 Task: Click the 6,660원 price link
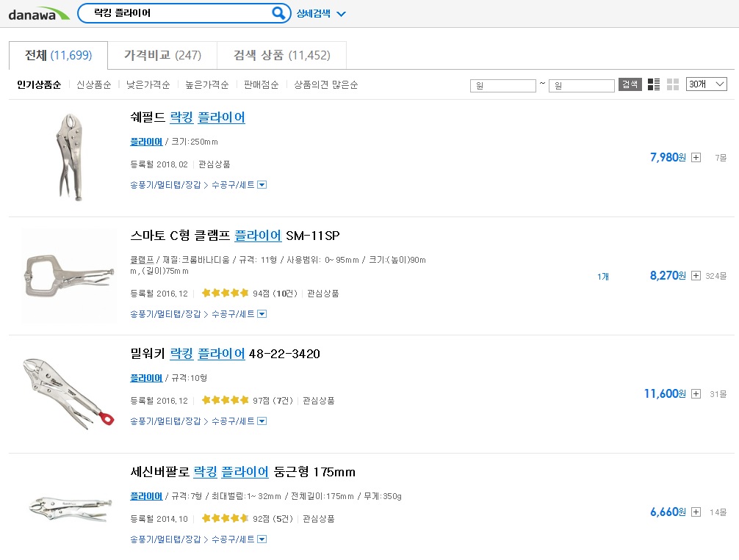pos(668,512)
